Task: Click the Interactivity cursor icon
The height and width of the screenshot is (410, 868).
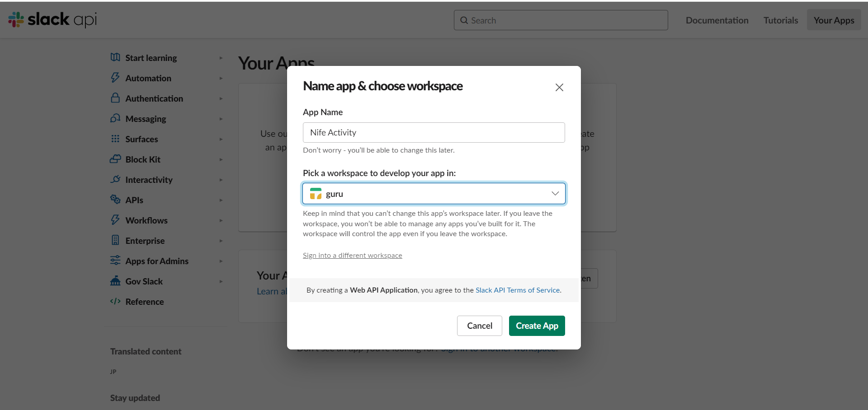Action: tap(115, 180)
